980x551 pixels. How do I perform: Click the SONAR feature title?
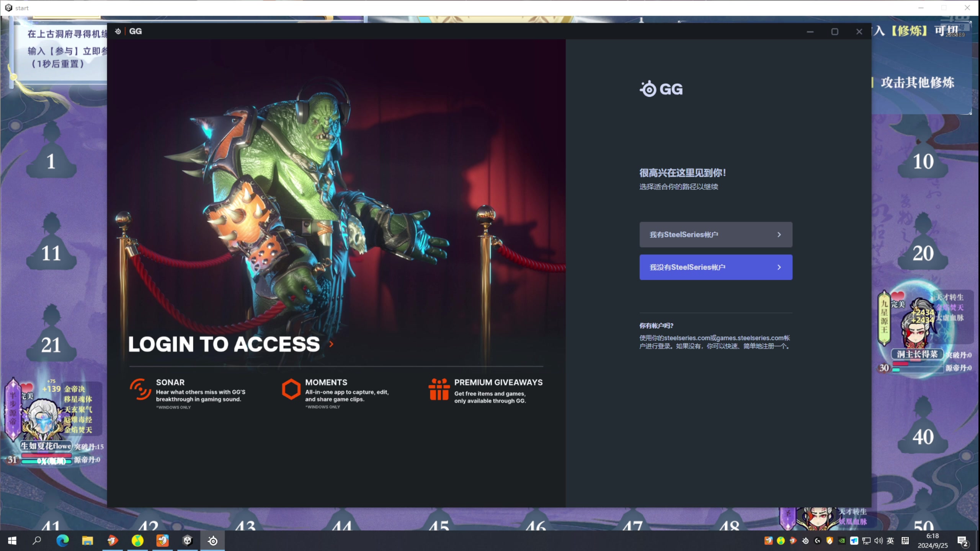click(170, 382)
